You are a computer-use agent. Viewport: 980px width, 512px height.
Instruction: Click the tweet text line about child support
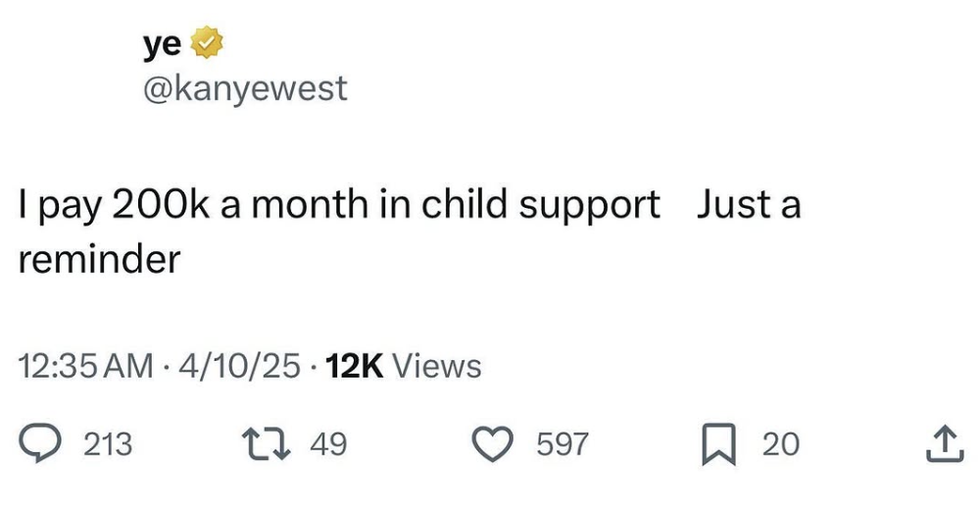[339, 207]
